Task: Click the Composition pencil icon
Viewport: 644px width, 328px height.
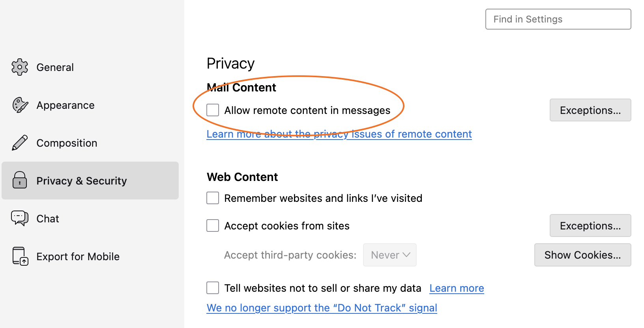Action: [x=20, y=143]
